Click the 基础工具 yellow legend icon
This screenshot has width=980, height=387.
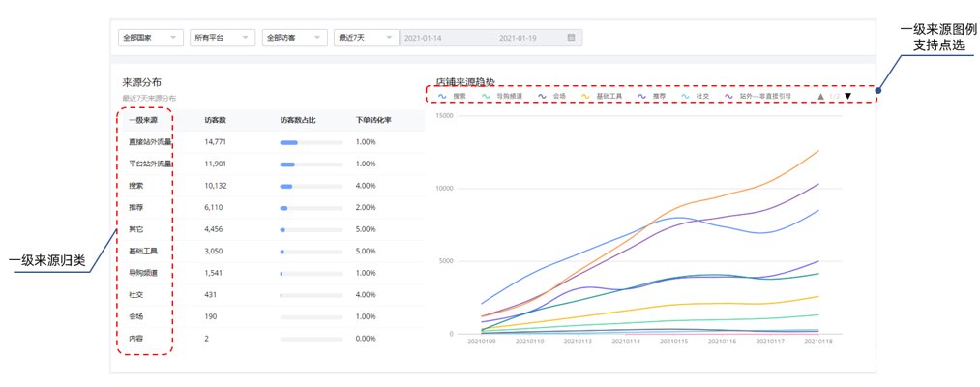pos(585,97)
